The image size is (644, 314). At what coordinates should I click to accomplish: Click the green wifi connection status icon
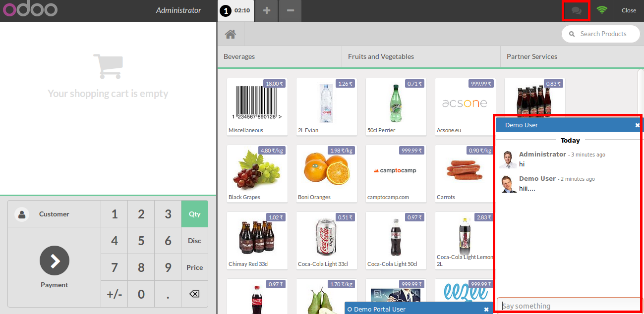[x=602, y=10]
